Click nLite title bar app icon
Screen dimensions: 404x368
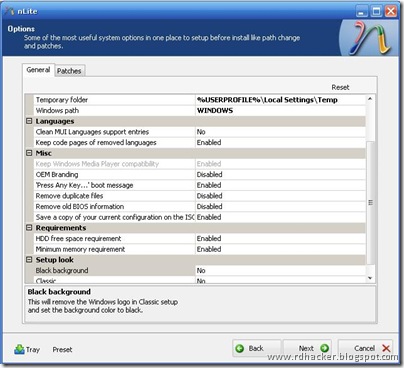pyautogui.click(x=9, y=11)
